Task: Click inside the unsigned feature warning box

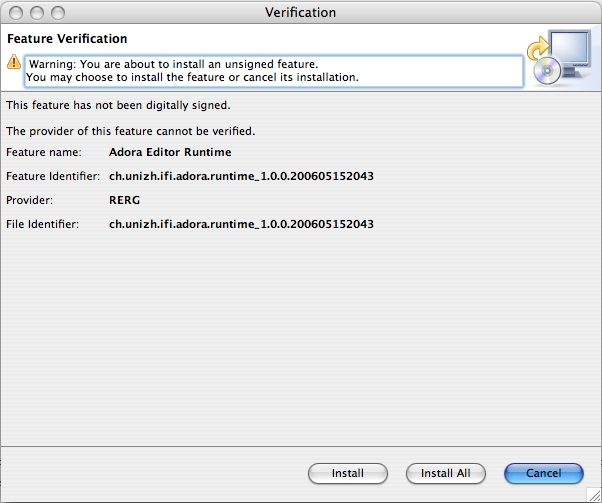Action: (x=272, y=71)
